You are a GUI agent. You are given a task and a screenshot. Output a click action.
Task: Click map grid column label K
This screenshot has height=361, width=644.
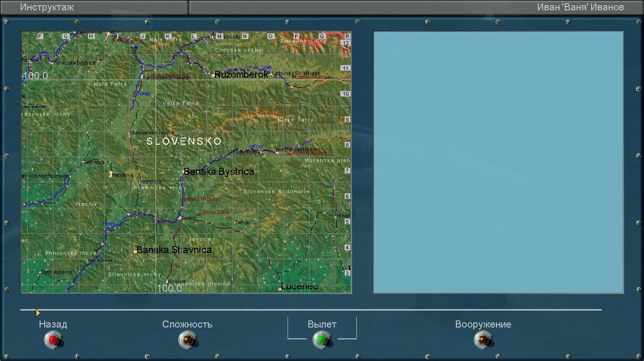[x=167, y=36]
